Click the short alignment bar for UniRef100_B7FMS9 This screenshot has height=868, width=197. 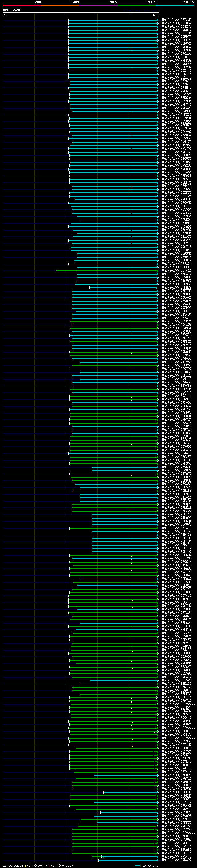point(123,287)
